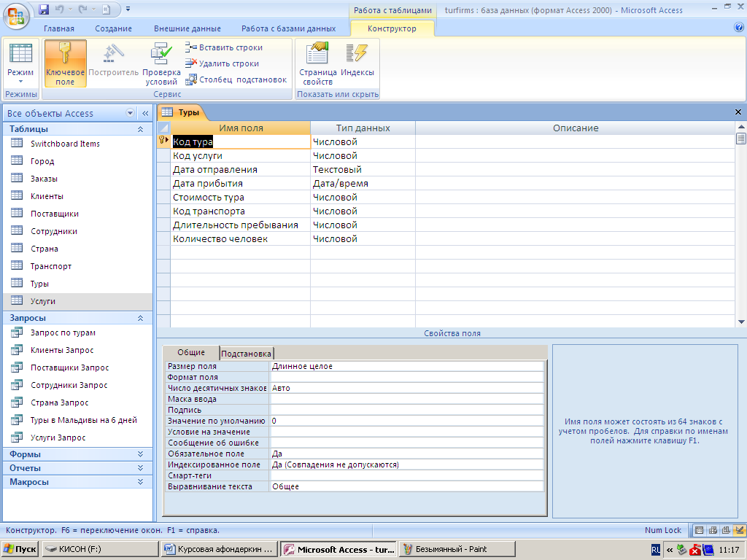Screen dimensions: 747x560
Task: Select the Услуги Запрос query
Action: (x=77, y=437)
